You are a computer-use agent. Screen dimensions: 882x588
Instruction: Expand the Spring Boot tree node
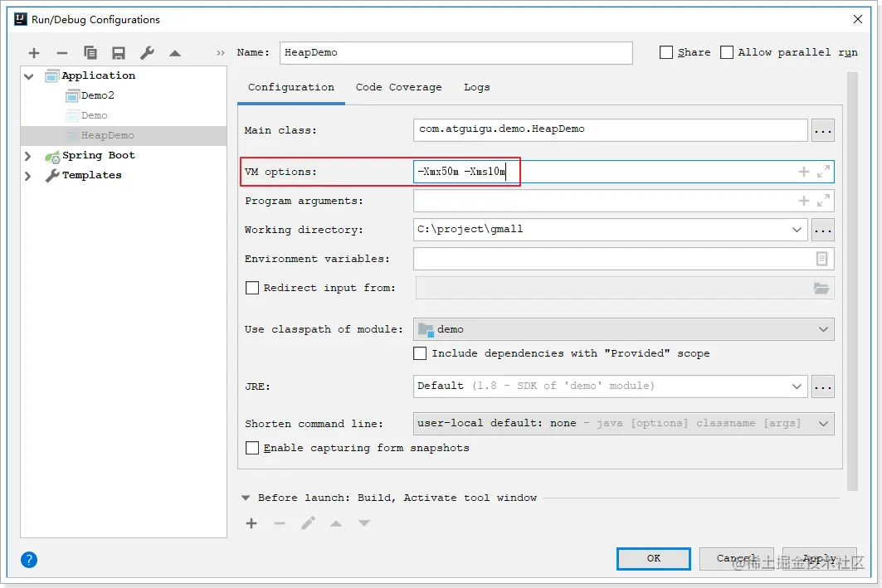(27, 156)
